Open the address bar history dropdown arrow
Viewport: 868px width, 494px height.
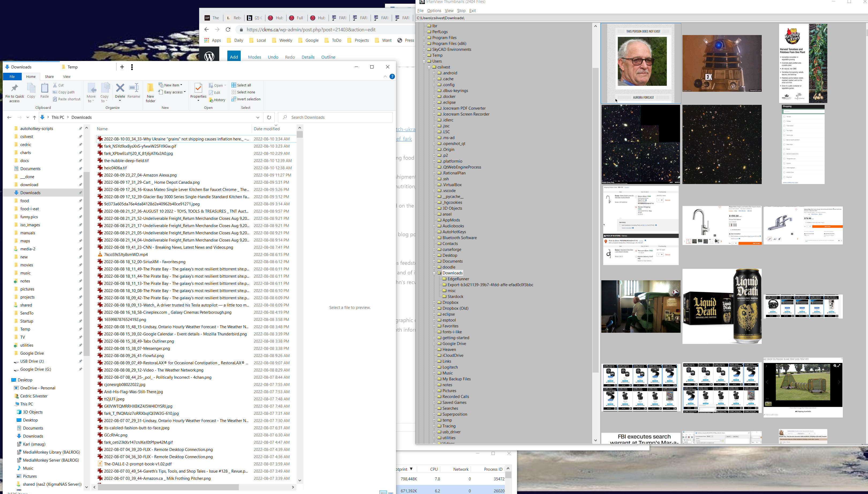pyautogui.click(x=258, y=117)
